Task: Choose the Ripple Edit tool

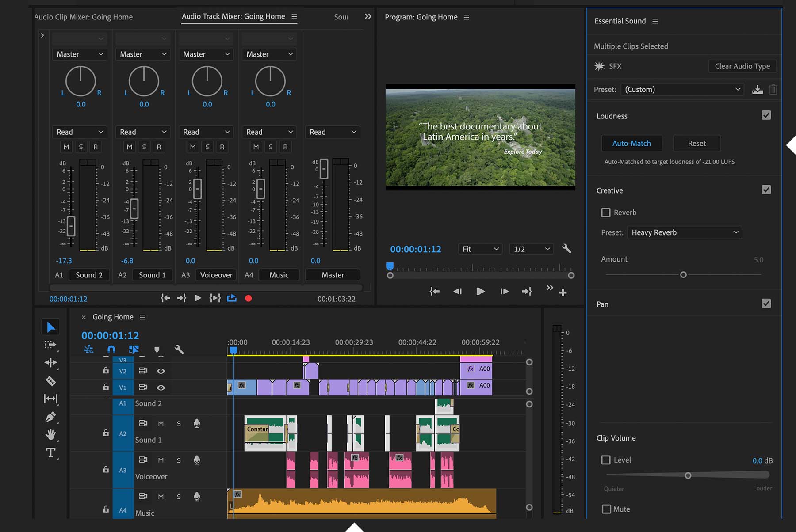Action: [x=50, y=363]
